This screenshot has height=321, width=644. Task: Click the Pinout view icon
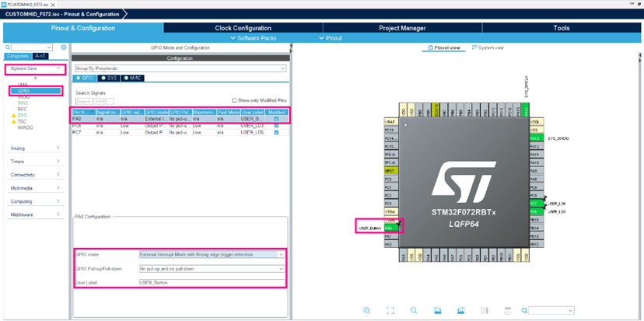(x=430, y=47)
